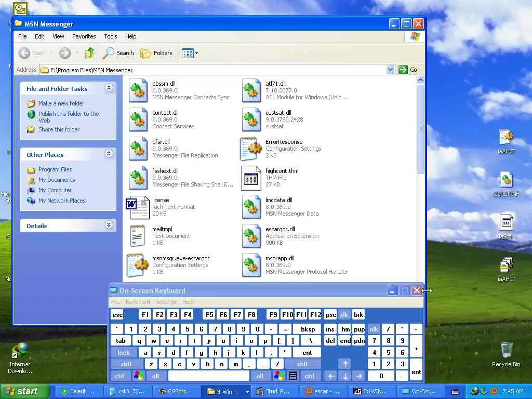Image resolution: width=532 pixels, height=399 pixels.
Task: Toggle the left ctrl key on keyboard
Action: (x=119, y=376)
